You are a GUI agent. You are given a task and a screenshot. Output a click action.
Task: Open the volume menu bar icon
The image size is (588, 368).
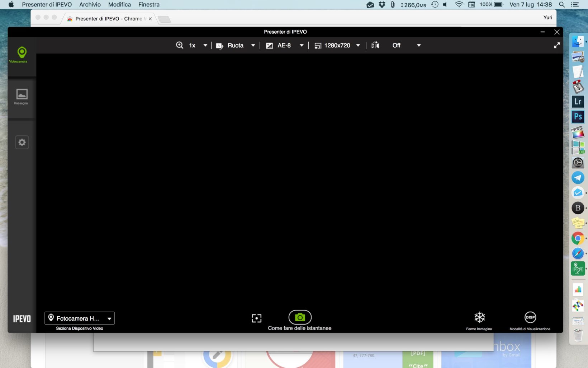(x=445, y=5)
